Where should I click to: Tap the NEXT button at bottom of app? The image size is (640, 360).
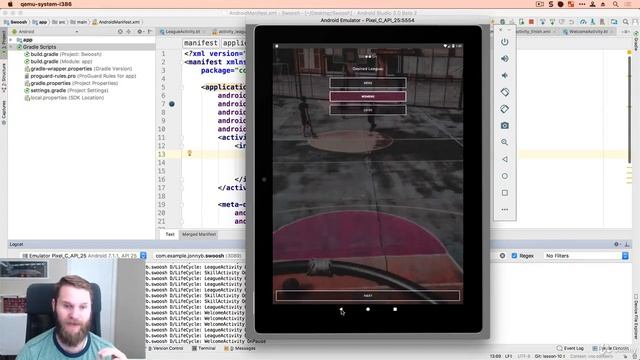point(368,296)
